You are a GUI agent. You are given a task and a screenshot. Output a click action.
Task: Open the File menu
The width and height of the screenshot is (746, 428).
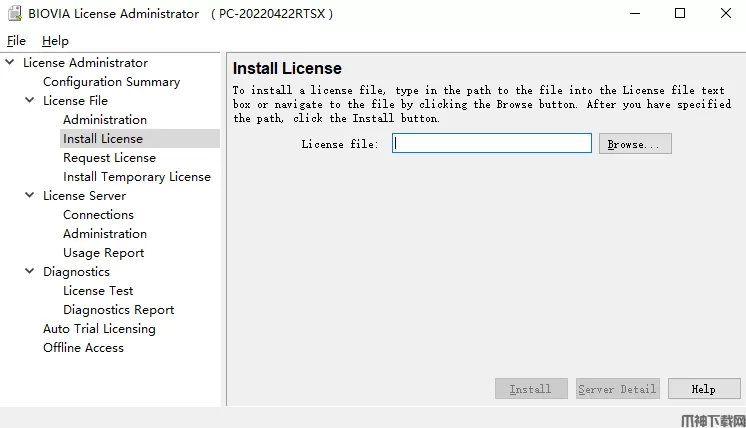(16, 41)
